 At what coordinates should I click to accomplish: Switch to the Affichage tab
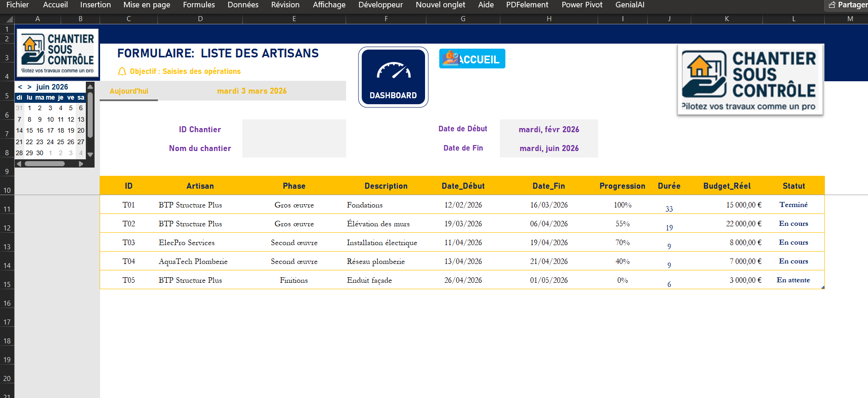329,5
